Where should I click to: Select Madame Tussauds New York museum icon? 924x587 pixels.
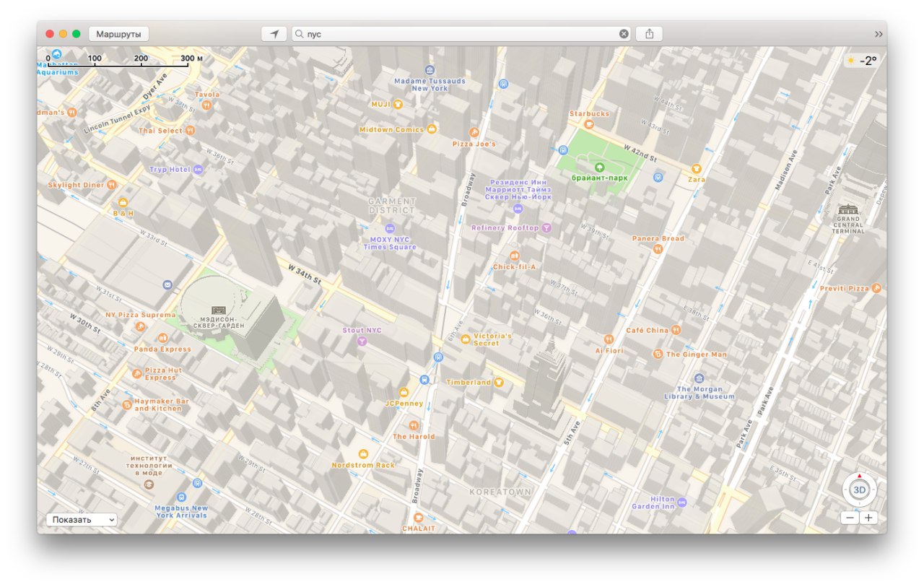(430, 70)
